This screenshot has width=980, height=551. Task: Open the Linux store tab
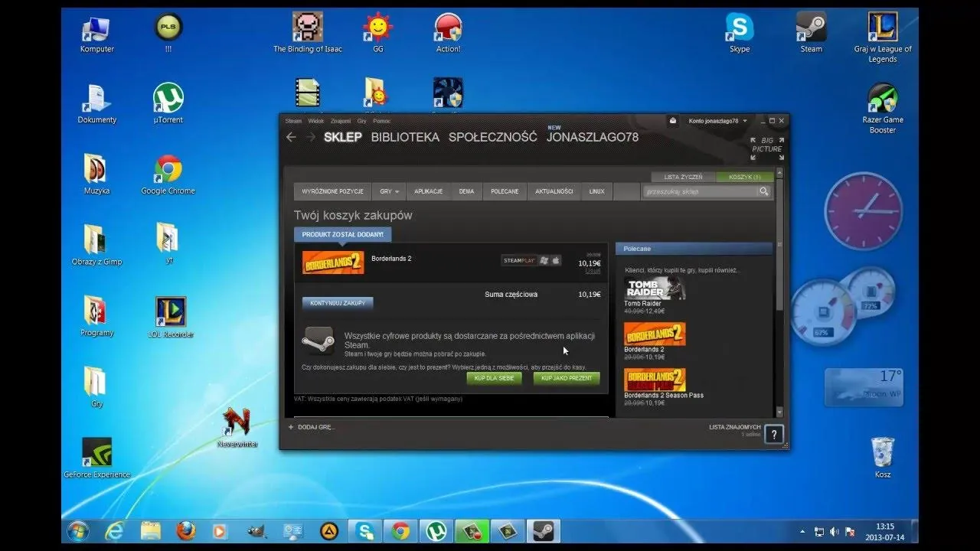coord(597,191)
